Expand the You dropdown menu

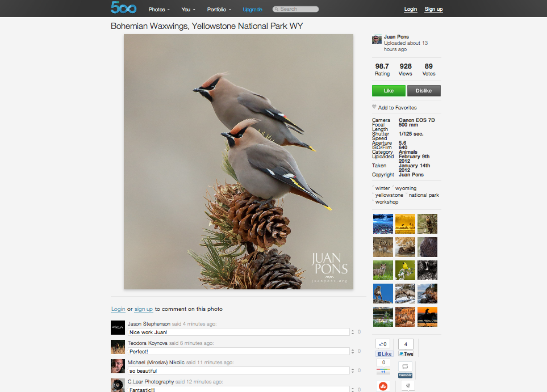(x=189, y=10)
